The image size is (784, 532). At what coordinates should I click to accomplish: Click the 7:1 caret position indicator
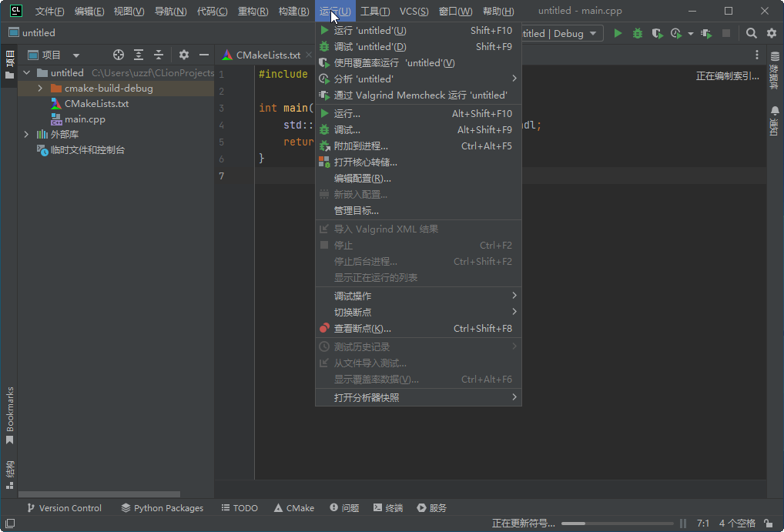[703, 524]
